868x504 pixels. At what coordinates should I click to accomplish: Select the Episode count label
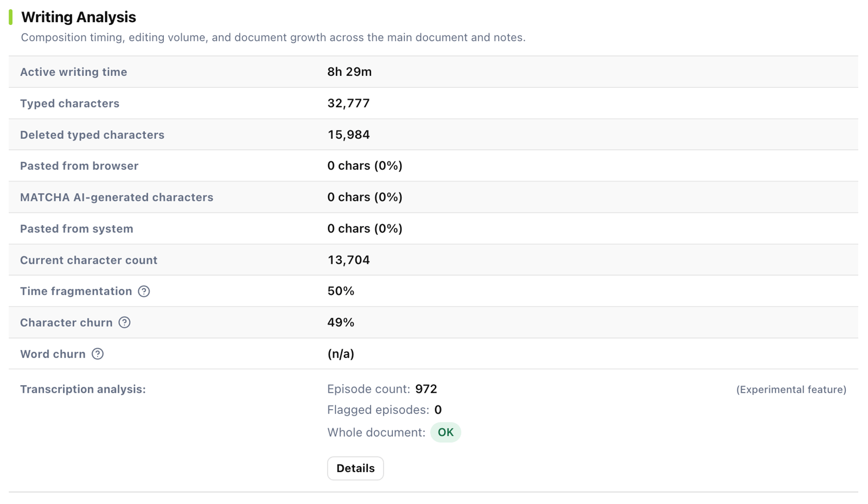(x=368, y=390)
